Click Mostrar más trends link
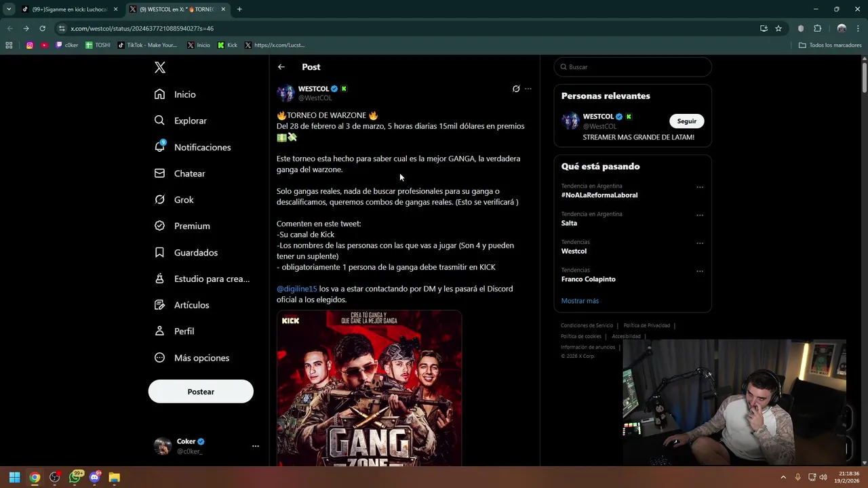868x488 pixels. click(580, 301)
